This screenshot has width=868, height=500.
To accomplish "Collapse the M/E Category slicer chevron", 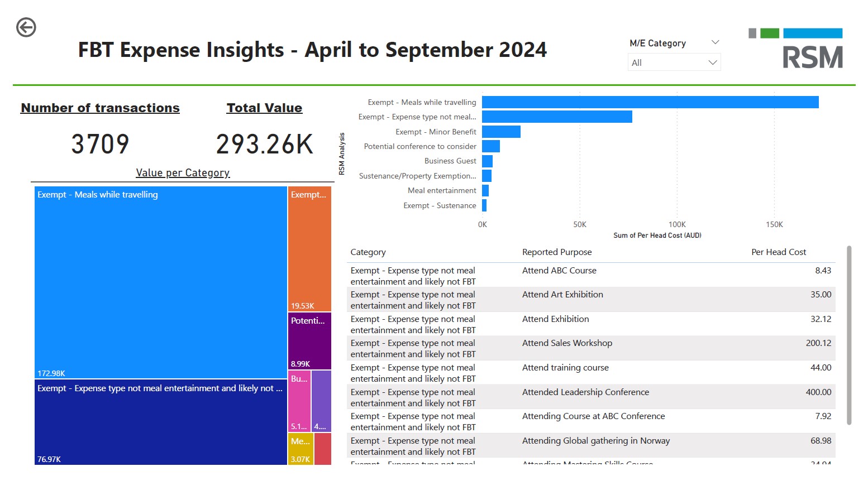I will pos(715,42).
